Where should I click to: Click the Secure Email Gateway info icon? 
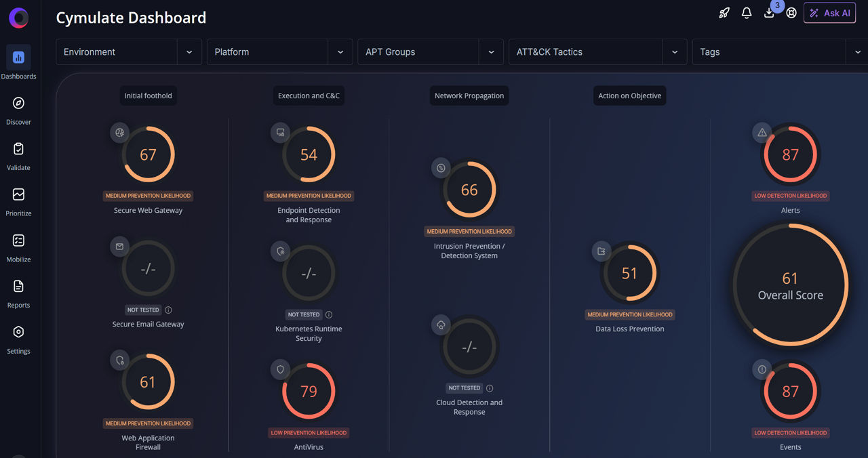169,310
